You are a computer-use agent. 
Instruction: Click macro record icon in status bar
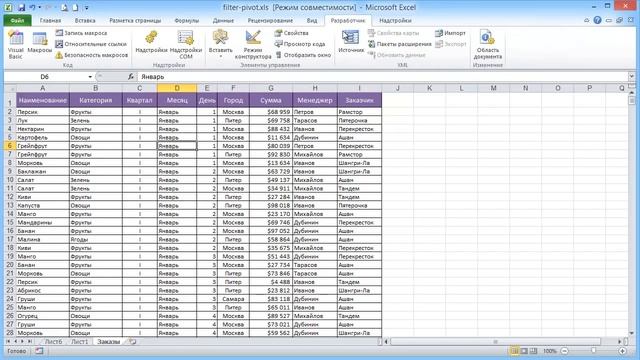click(x=39, y=351)
